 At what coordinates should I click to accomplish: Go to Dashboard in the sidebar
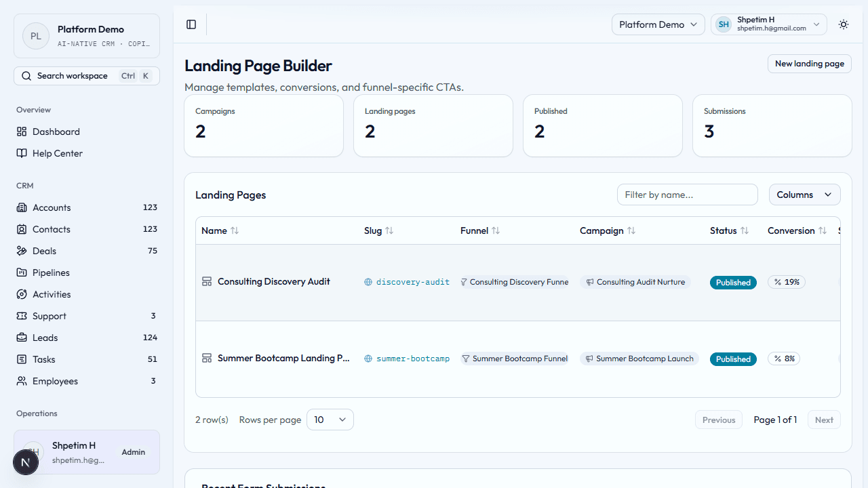56,131
